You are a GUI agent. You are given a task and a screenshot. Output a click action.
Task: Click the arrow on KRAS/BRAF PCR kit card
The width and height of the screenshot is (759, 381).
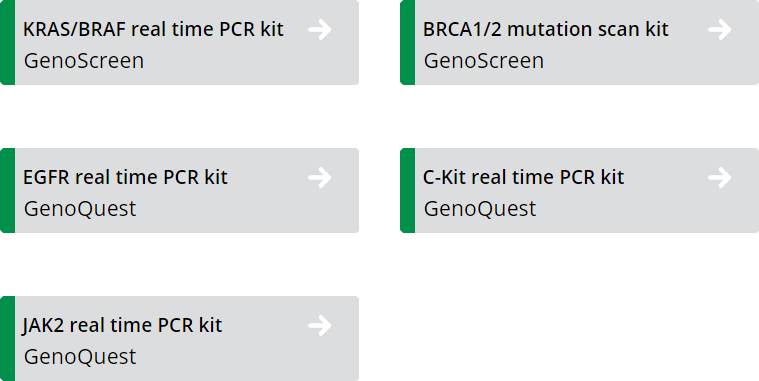(320, 30)
